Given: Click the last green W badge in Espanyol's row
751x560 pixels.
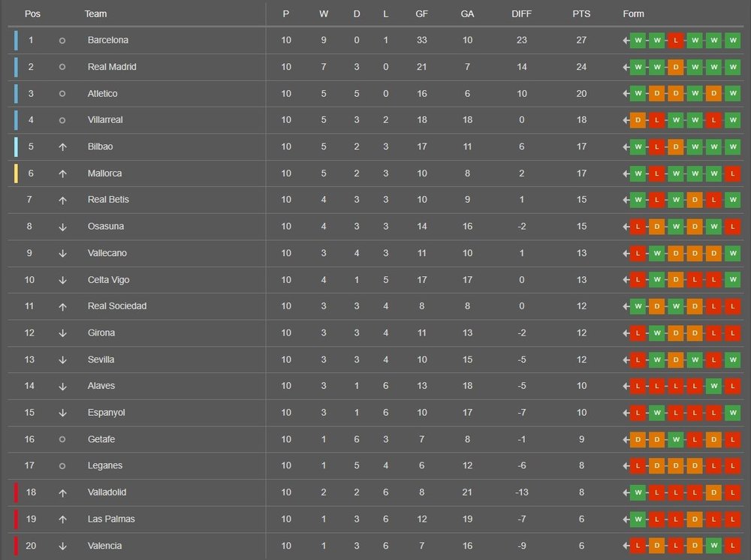Looking at the screenshot, I should [732, 413].
